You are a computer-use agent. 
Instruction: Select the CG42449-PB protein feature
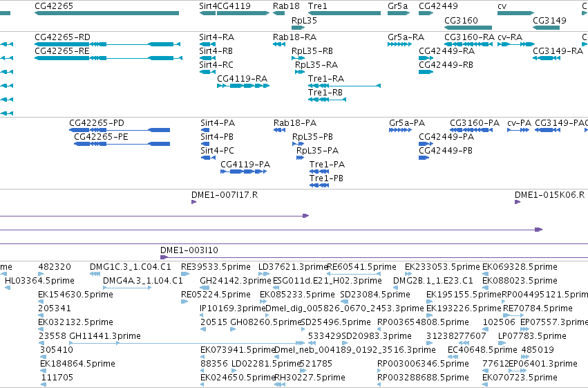coord(424,158)
